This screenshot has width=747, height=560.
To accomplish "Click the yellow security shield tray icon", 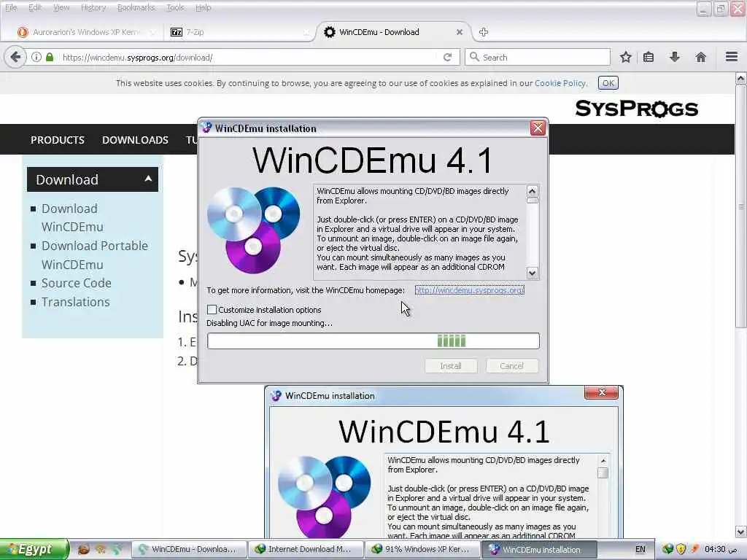I will coord(681,549).
